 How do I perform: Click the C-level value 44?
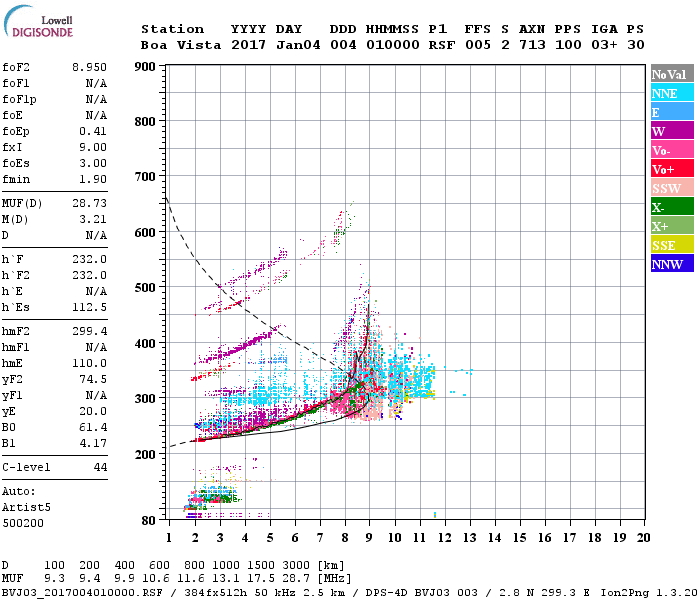[99, 467]
